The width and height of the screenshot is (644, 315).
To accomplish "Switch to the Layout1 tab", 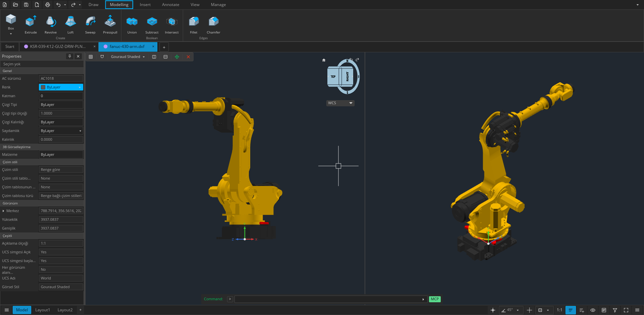I will coord(43,310).
